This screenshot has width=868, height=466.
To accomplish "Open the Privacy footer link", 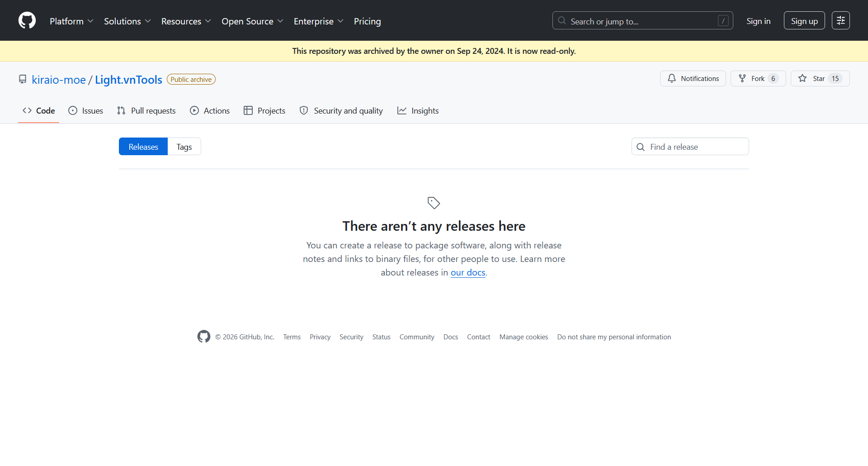I will (x=320, y=337).
